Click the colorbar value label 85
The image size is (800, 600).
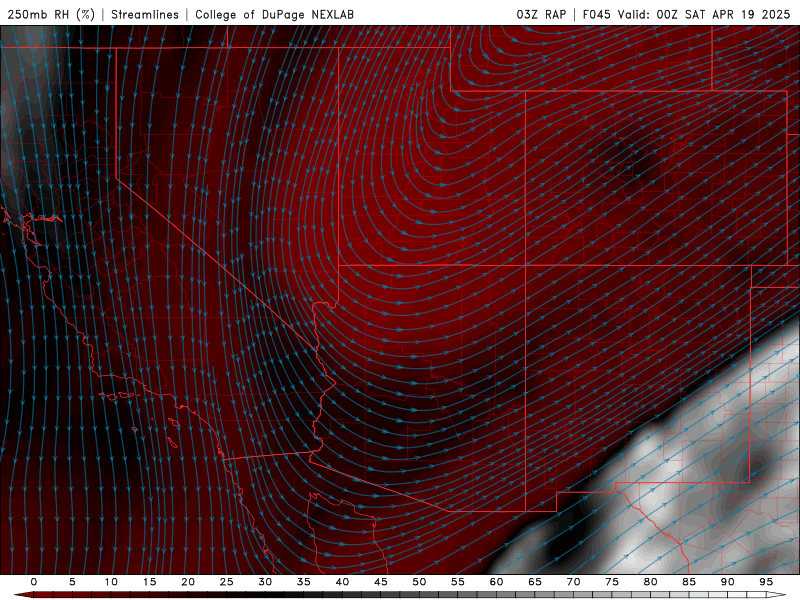coord(689,582)
